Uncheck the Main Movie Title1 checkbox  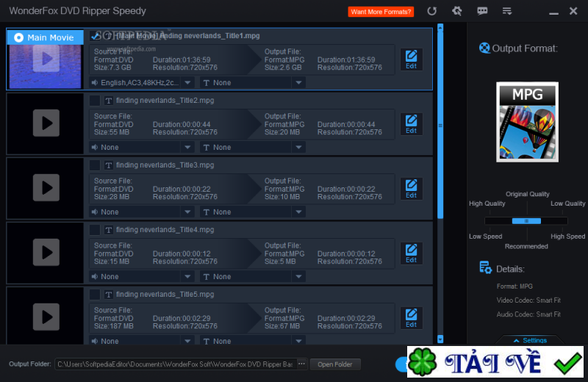coord(95,36)
